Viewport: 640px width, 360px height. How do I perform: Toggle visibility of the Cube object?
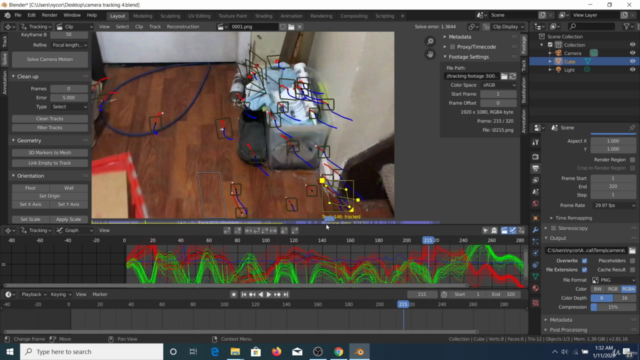(x=633, y=61)
